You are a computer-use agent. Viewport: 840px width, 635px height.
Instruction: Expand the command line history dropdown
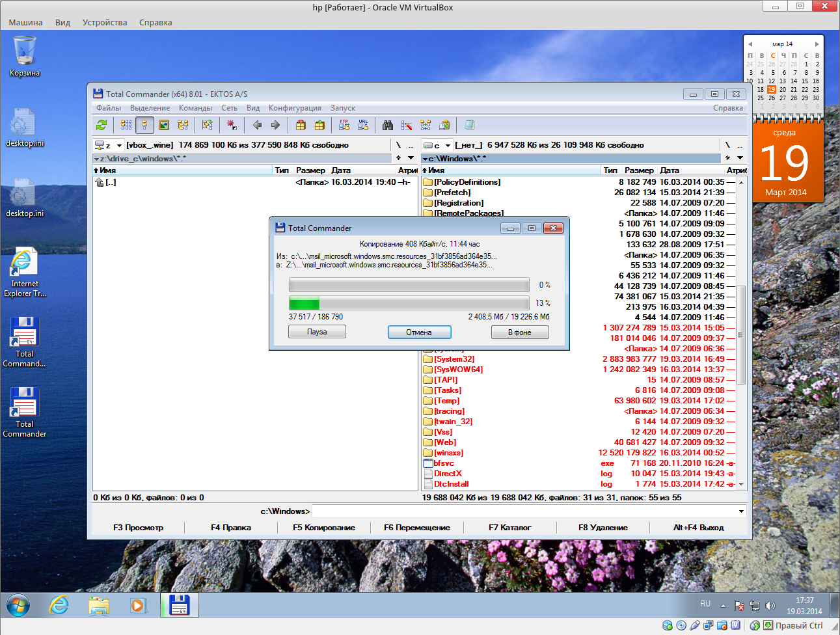click(x=740, y=511)
